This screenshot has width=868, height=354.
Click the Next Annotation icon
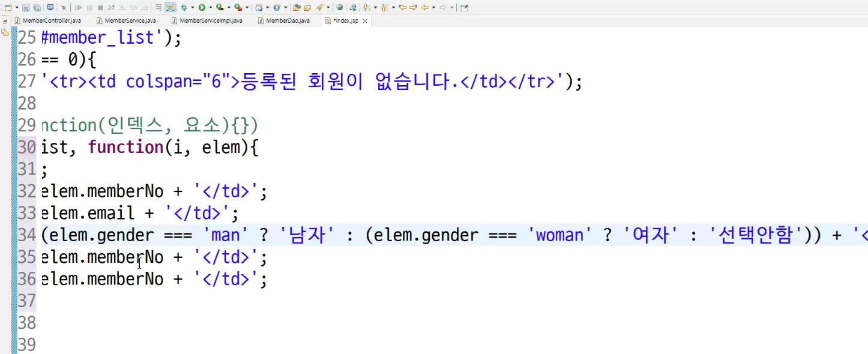point(366,8)
